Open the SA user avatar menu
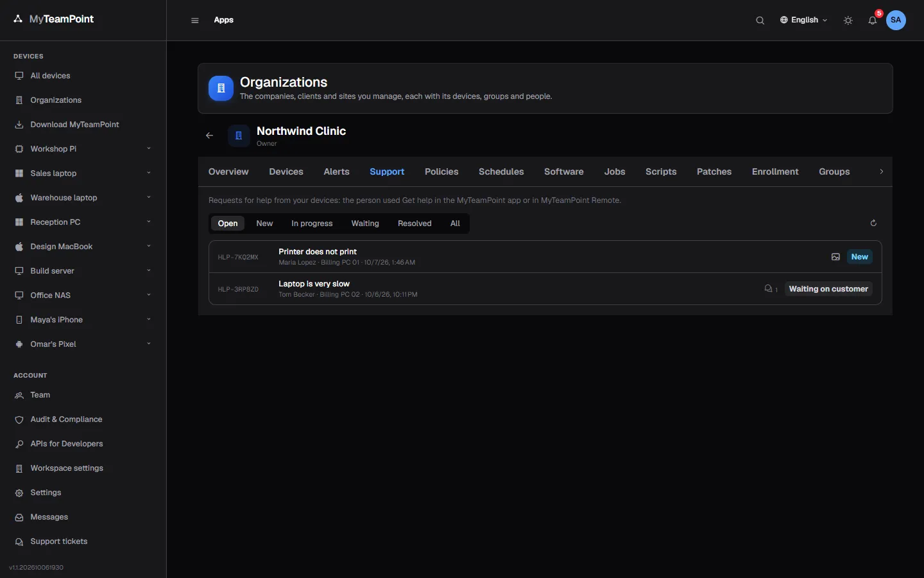 pos(896,20)
